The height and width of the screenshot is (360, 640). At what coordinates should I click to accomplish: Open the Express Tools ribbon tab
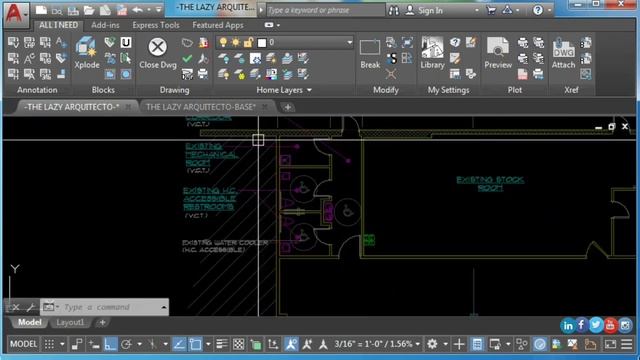(156, 25)
